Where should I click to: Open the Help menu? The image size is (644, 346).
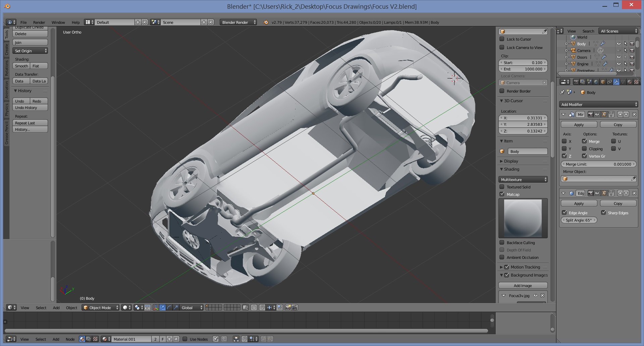click(75, 22)
